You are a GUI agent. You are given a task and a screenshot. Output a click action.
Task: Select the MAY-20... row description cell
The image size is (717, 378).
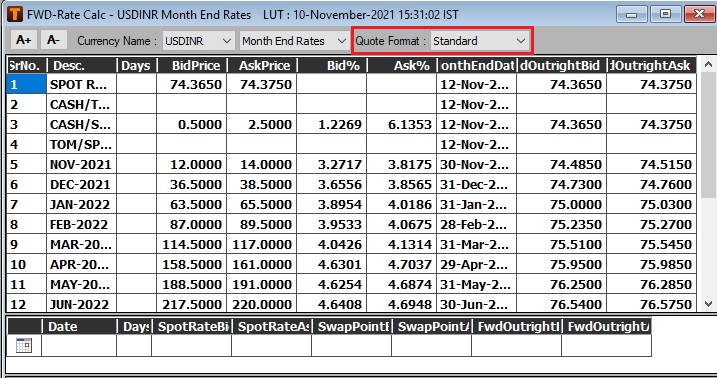pos(81,284)
